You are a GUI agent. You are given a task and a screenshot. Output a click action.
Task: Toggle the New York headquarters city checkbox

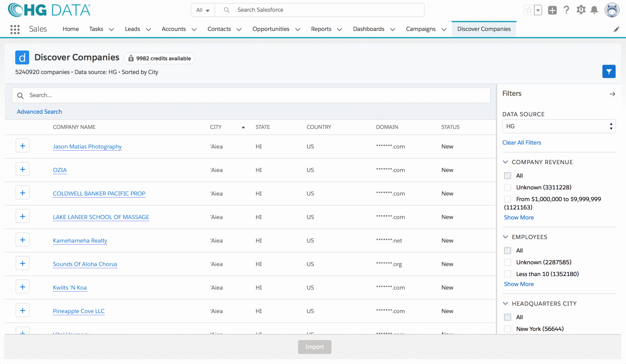point(508,329)
